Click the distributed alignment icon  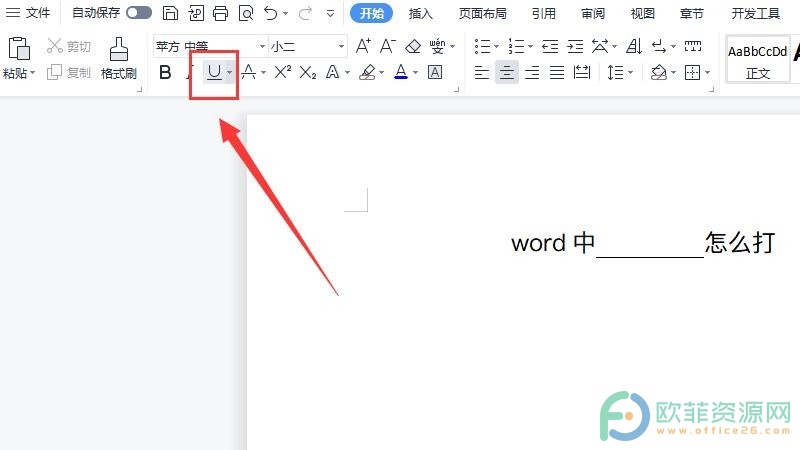click(x=582, y=72)
